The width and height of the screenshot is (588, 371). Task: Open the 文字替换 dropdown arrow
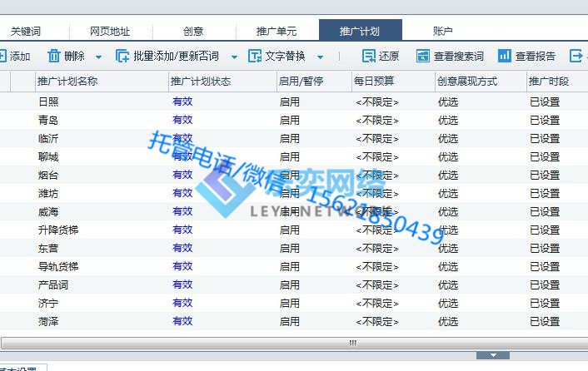321,57
